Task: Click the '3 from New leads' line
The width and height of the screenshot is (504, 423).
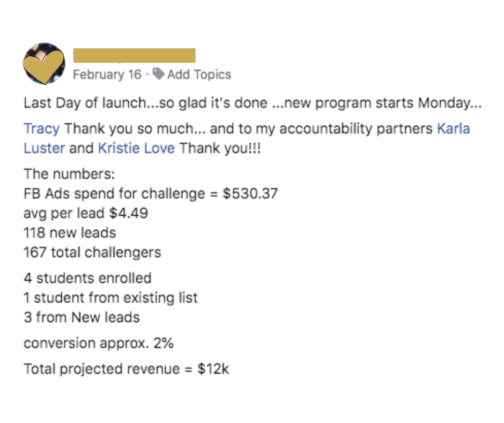Action: (x=81, y=317)
